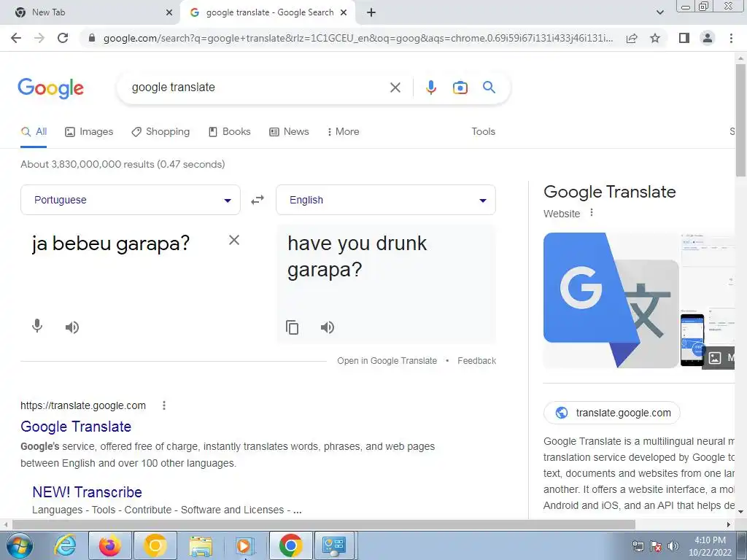Switch to News results
Image resolution: width=747 pixels, height=560 pixels.
pyautogui.click(x=289, y=132)
